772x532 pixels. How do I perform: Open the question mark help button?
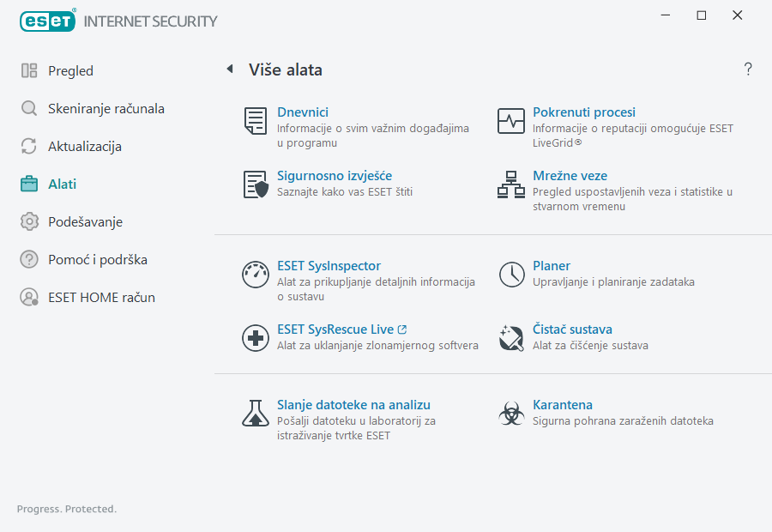pyautogui.click(x=748, y=70)
